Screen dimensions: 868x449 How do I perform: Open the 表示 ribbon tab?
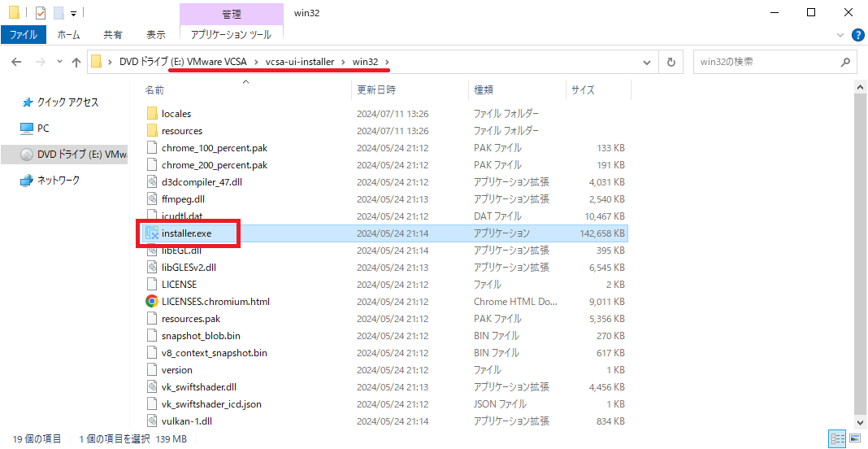pos(155,34)
